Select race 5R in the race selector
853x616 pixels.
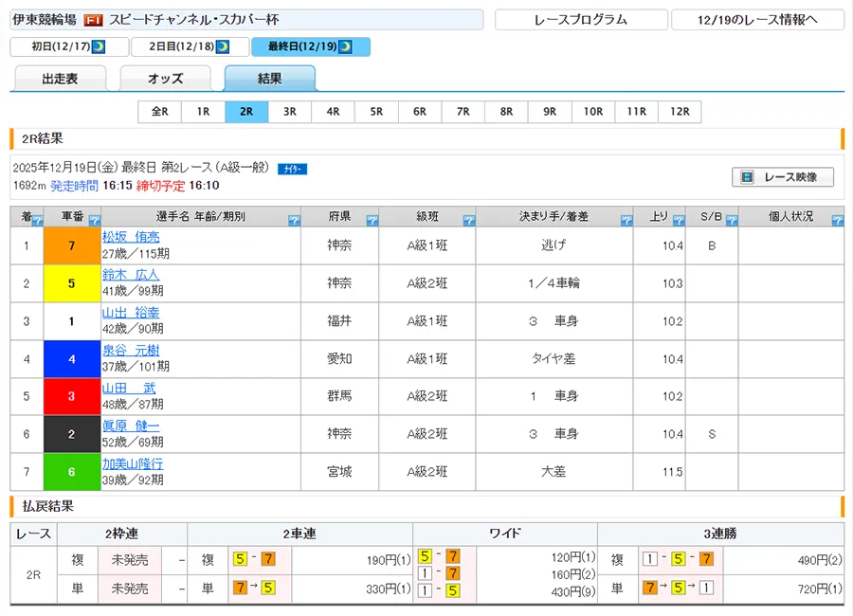pyautogui.click(x=376, y=112)
